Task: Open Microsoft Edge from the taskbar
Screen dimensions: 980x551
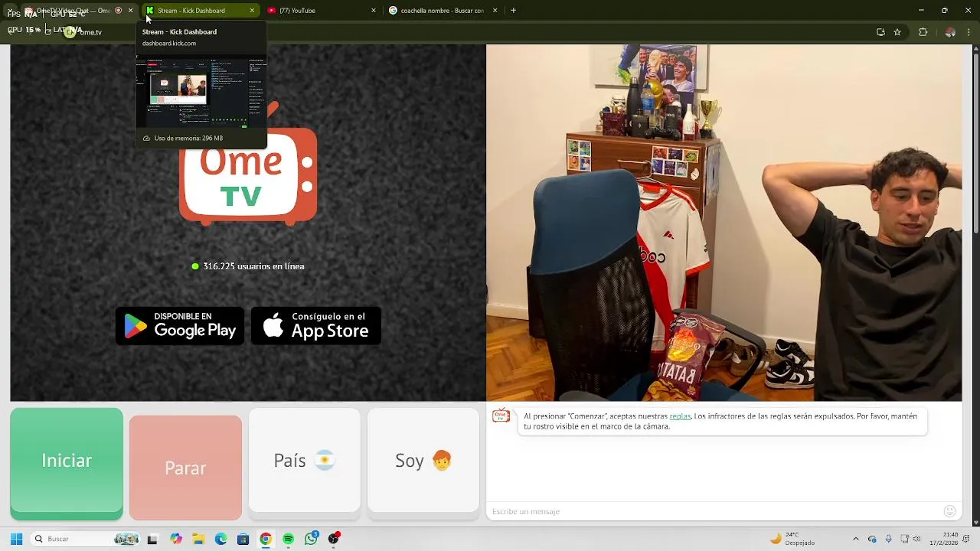Action: pyautogui.click(x=220, y=540)
